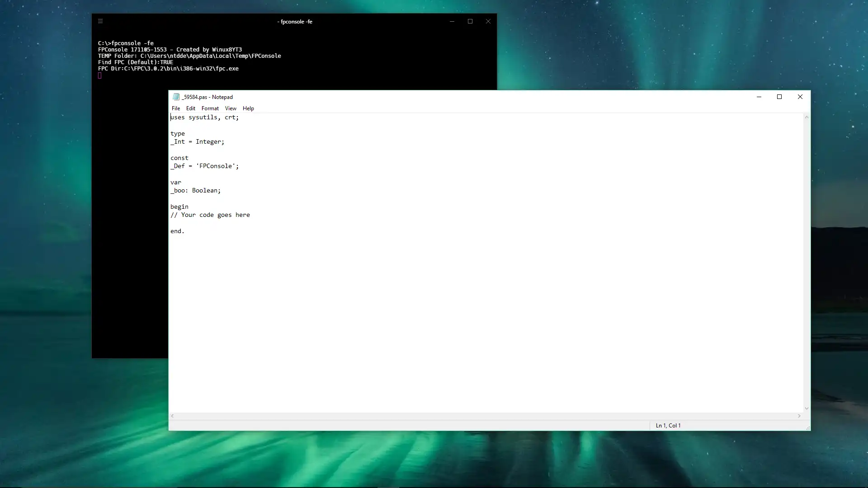The image size is (868, 488).
Task: Click the horizontal scrollbar right arrow in Notepad
Action: 799,416
